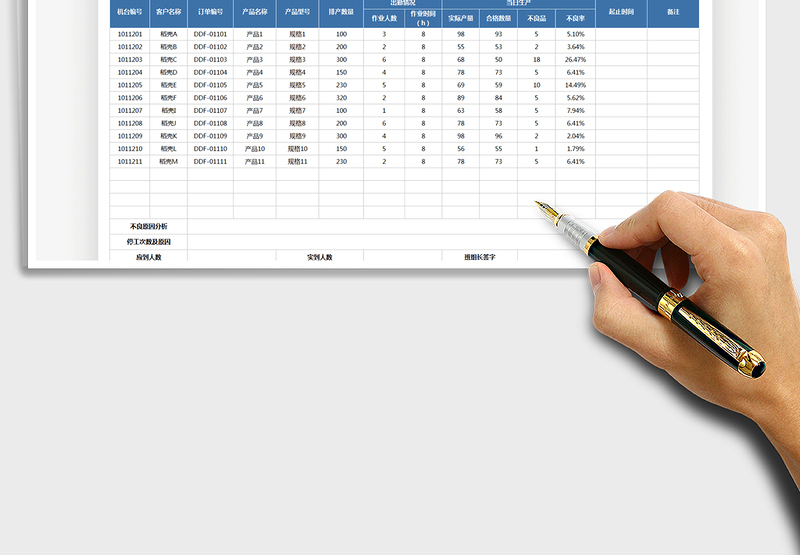This screenshot has width=800, height=555.
Task: Click defect rate cell 2.04%
Action: pos(576,136)
